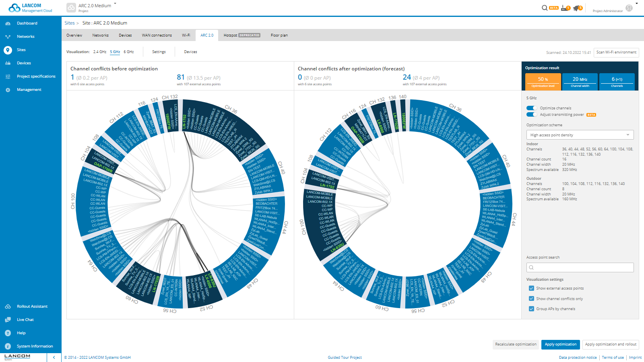644x362 pixels.
Task: Open the Sites section in the sidebar
Action: coord(21,49)
